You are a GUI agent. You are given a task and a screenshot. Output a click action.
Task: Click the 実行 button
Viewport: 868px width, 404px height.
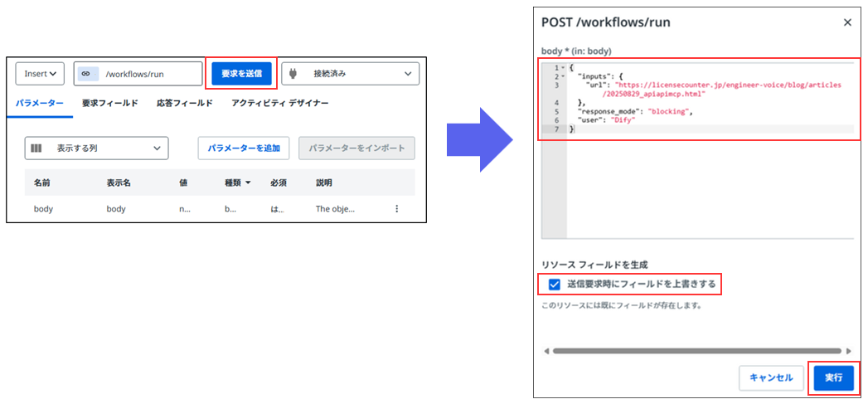pos(833,377)
